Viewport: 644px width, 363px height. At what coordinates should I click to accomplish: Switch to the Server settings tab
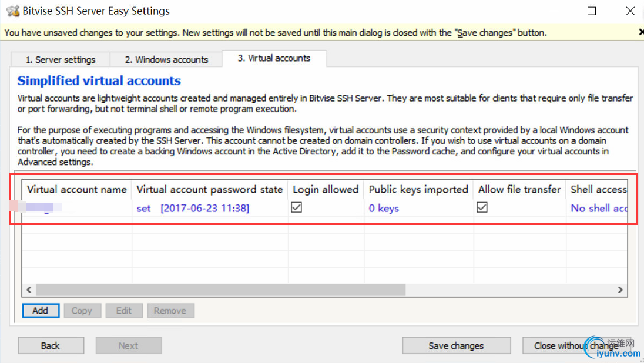coord(61,59)
